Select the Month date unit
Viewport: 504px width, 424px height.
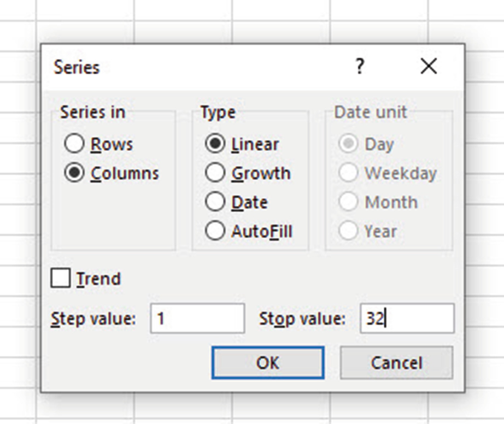coord(349,202)
